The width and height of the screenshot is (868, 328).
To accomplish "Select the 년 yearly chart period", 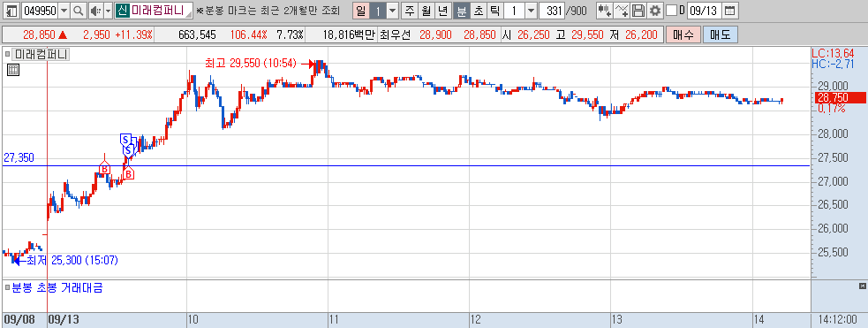I will coord(442,11).
